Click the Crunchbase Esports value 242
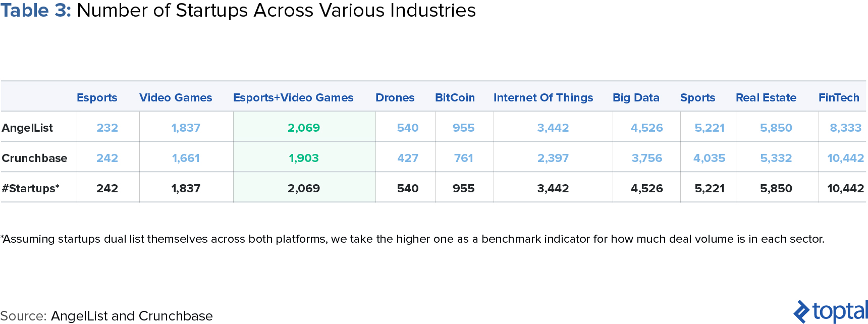This screenshot has height=324, width=868. point(107,158)
